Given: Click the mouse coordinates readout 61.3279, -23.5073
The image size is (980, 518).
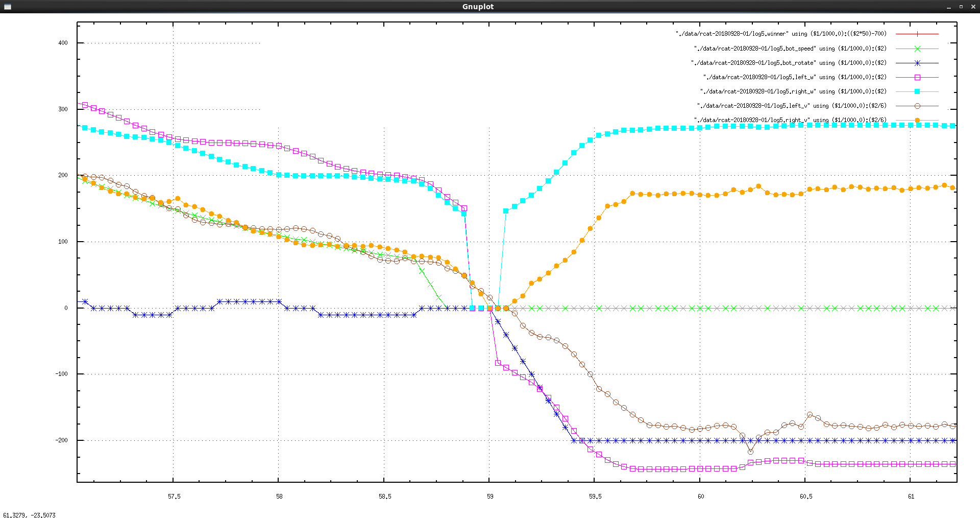Looking at the screenshot, I should (29, 515).
